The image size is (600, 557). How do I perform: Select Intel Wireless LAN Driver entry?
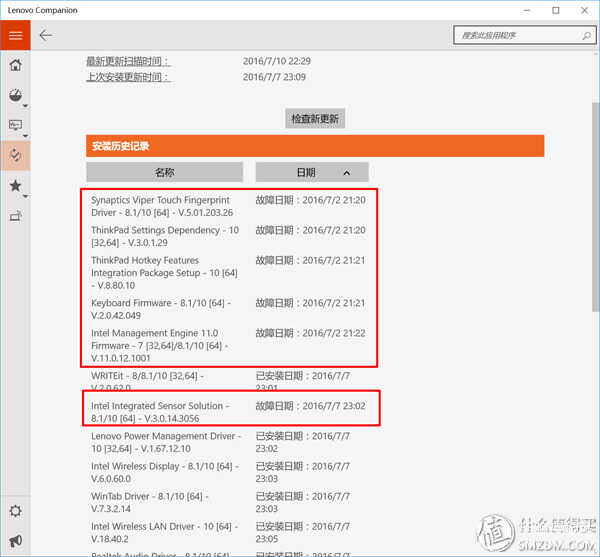[165, 533]
